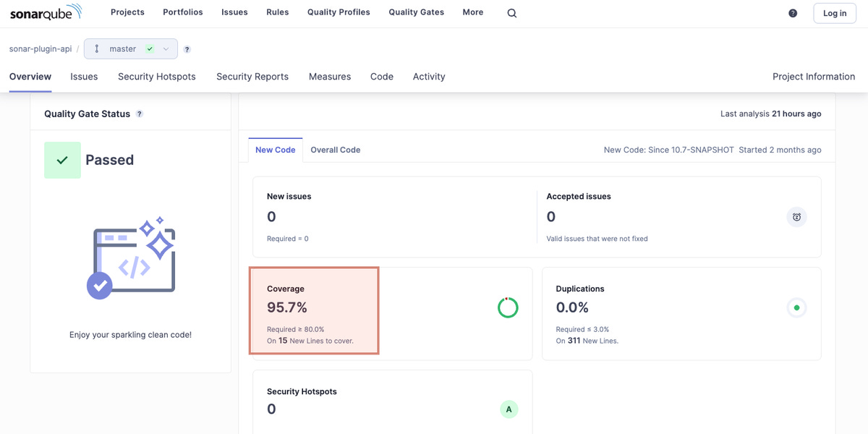Open Project Information

pos(814,77)
